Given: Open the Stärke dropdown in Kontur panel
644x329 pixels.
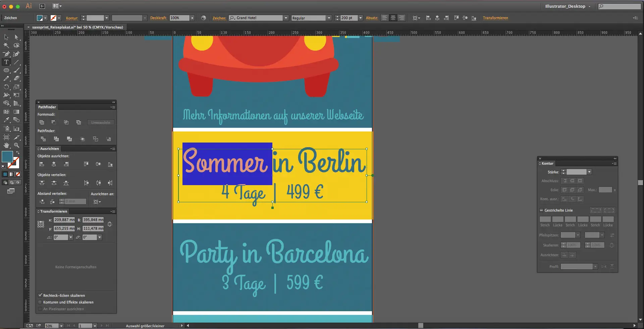Looking at the screenshot, I should coord(589,172).
